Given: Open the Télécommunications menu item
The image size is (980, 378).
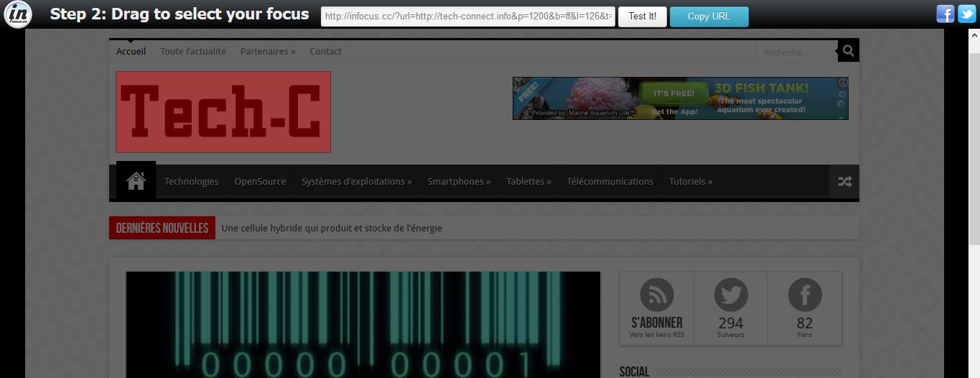Looking at the screenshot, I should point(610,182).
